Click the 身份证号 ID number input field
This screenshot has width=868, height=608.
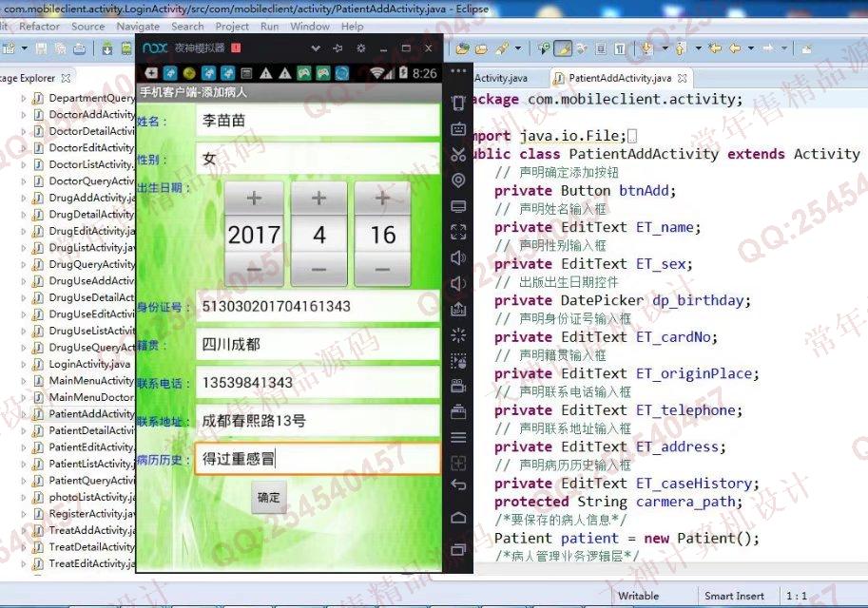pyautogui.click(x=318, y=306)
